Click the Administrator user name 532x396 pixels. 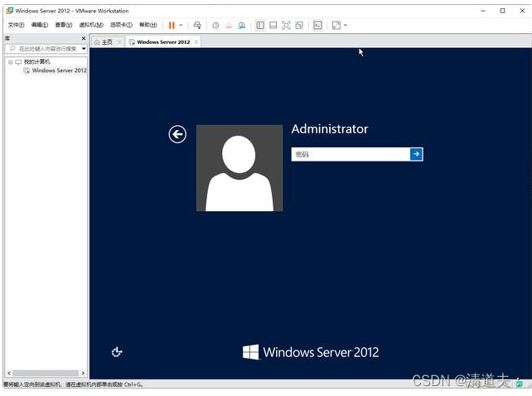tap(330, 129)
